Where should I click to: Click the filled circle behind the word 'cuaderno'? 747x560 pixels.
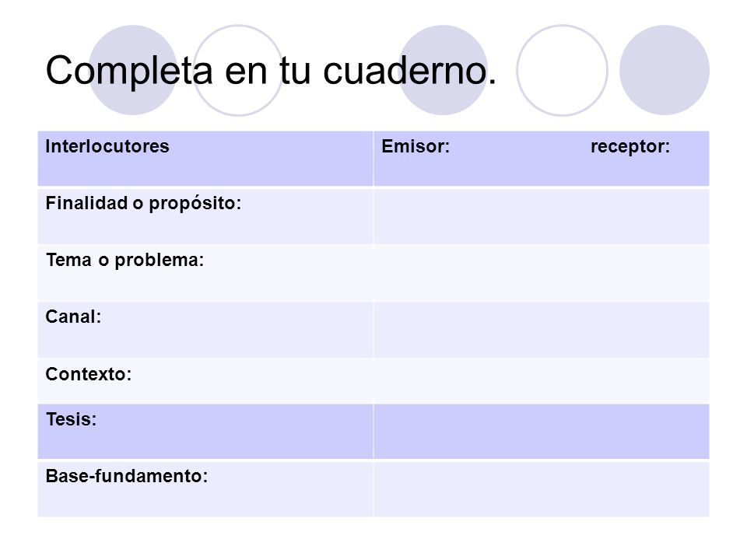click(x=443, y=70)
